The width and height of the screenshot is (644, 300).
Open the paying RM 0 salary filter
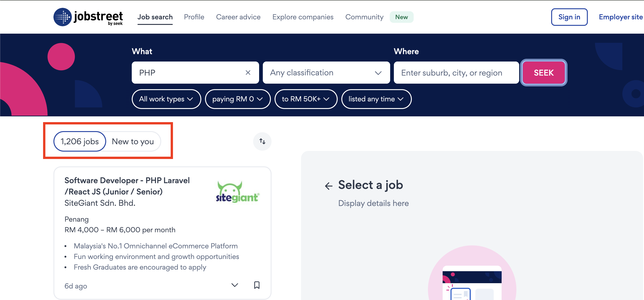pyautogui.click(x=237, y=99)
